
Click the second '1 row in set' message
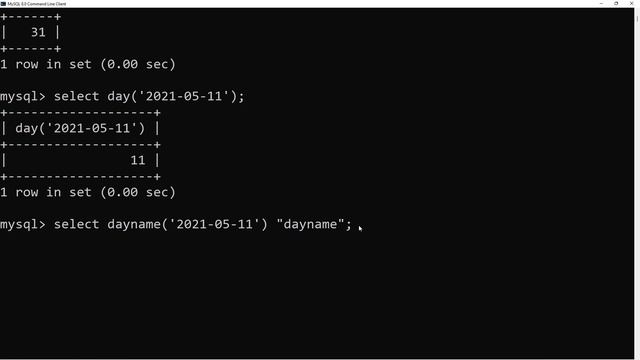click(x=88, y=192)
